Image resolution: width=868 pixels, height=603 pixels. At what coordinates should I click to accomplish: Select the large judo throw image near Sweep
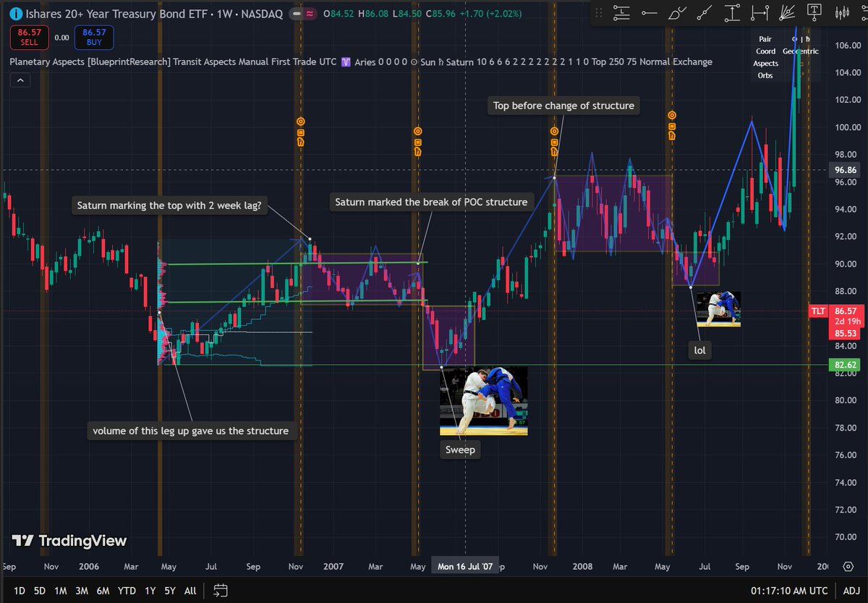coord(484,401)
